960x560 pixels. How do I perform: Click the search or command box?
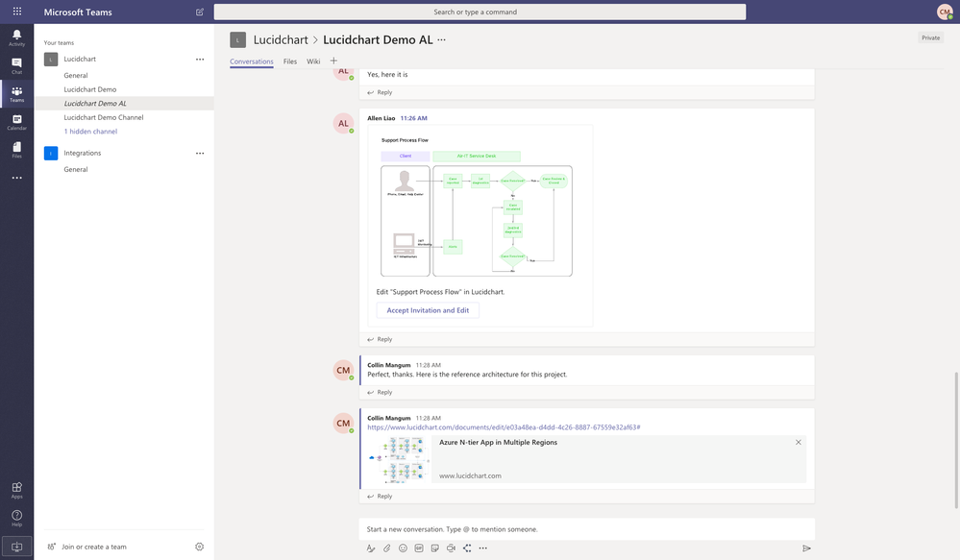coord(480,12)
